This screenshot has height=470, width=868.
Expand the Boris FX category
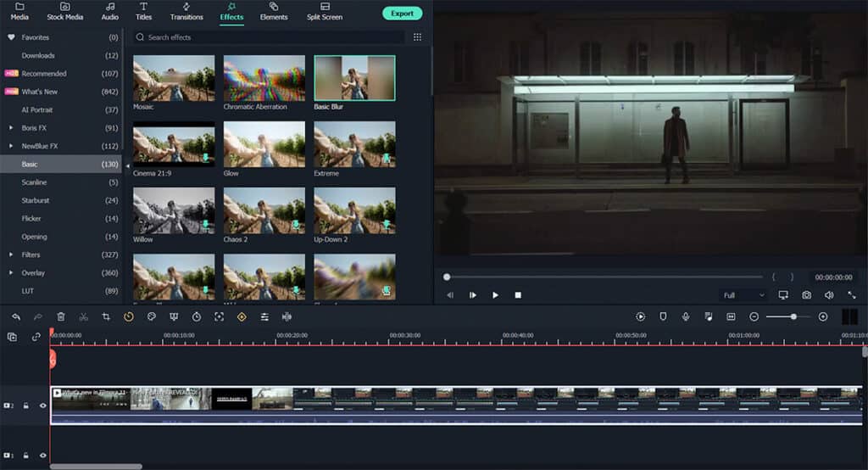click(11, 128)
